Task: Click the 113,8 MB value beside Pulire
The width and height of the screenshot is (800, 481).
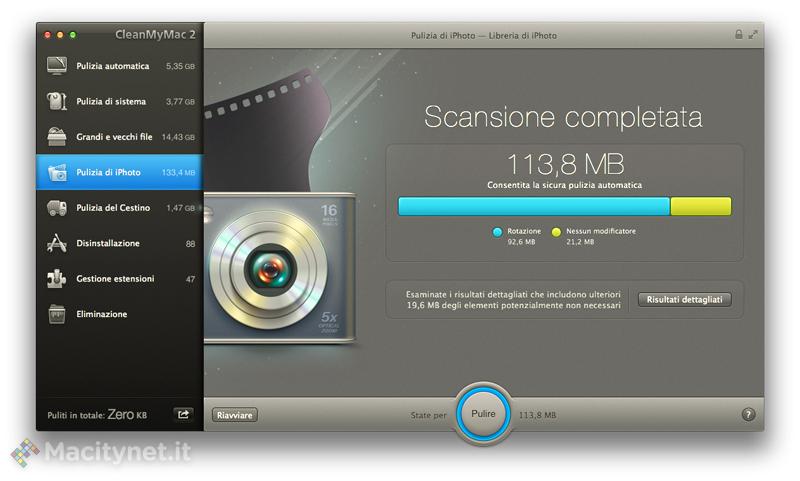Action: (537, 415)
